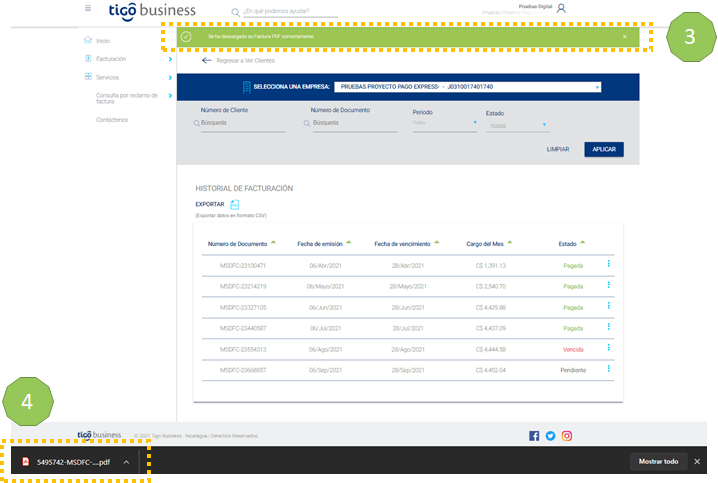Screen dimensions: 718x483
Task: Click the Inicio home icon in the sidebar
Action: pyautogui.click(x=88, y=40)
